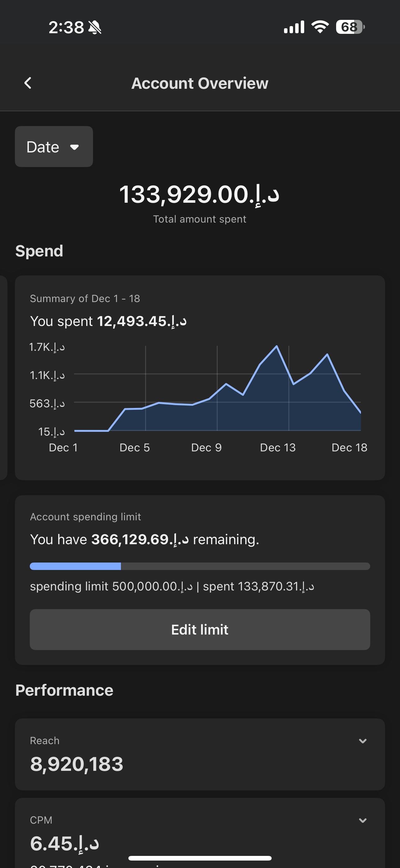
Task: Tap the battery level indicator
Action: tap(350, 27)
